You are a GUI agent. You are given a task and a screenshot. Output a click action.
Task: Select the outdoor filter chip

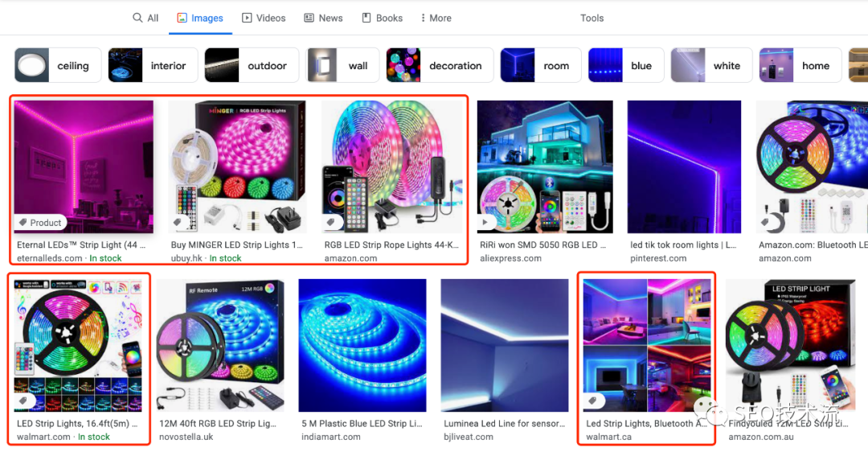point(251,66)
